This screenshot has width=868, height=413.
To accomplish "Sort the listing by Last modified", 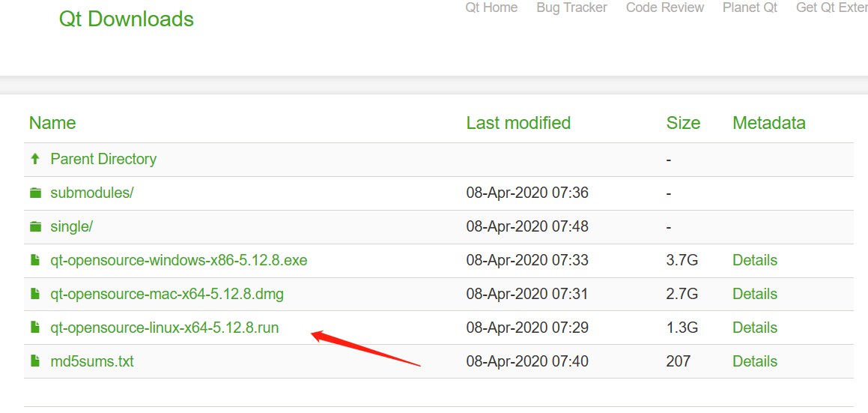I will click(x=518, y=123).
